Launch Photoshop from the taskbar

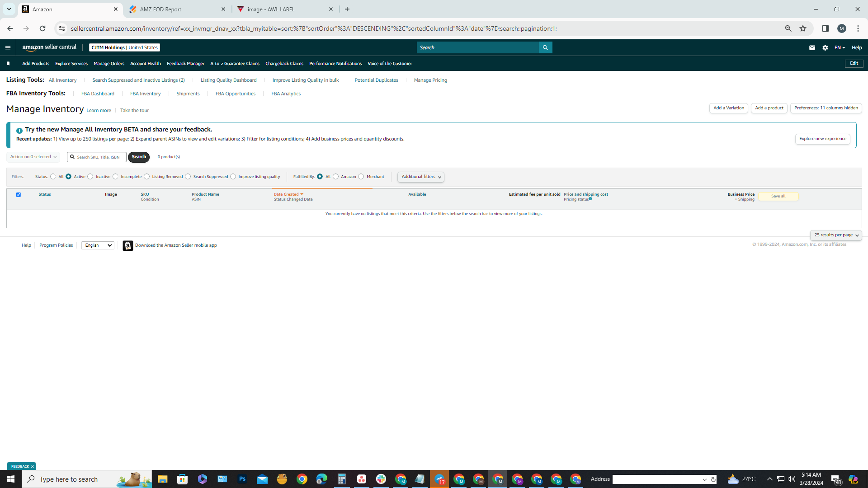click(242, 479)
